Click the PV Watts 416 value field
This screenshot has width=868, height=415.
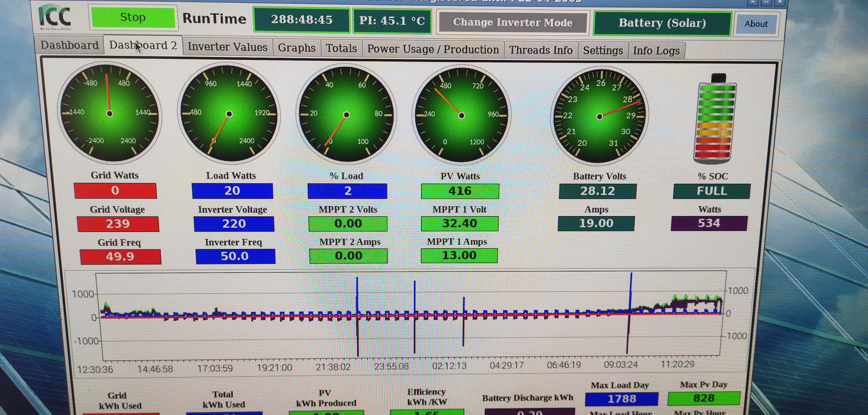460,191
